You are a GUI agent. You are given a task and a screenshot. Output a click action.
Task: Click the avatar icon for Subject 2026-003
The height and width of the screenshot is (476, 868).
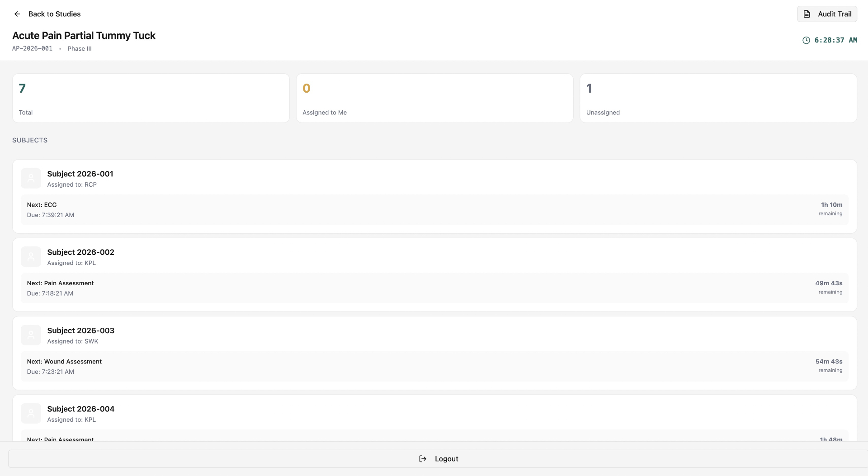pyautogui.click(x=31, y=335)
